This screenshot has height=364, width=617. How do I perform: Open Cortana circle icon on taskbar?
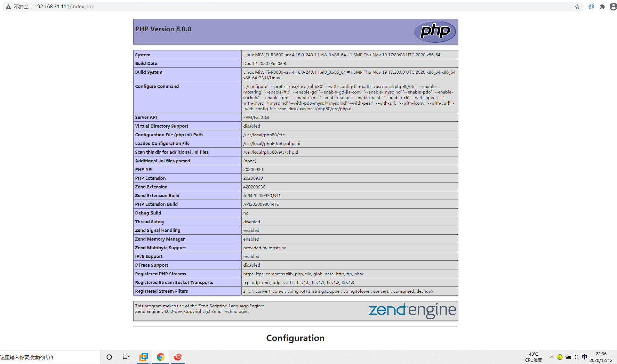109,357
